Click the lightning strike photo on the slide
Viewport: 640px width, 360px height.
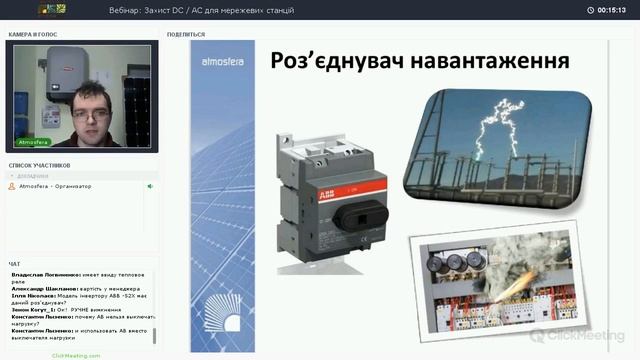click(x=498, y=148)
